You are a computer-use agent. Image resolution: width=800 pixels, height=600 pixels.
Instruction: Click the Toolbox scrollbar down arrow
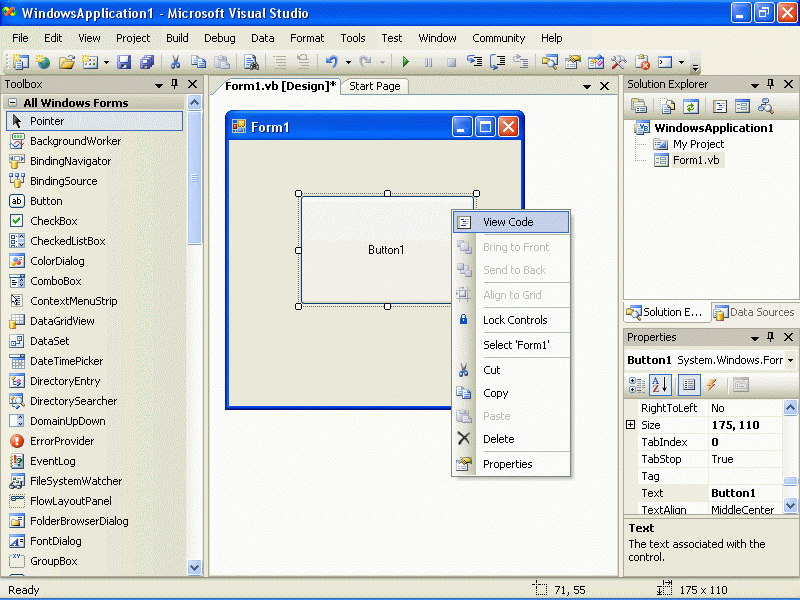(194, 567)
